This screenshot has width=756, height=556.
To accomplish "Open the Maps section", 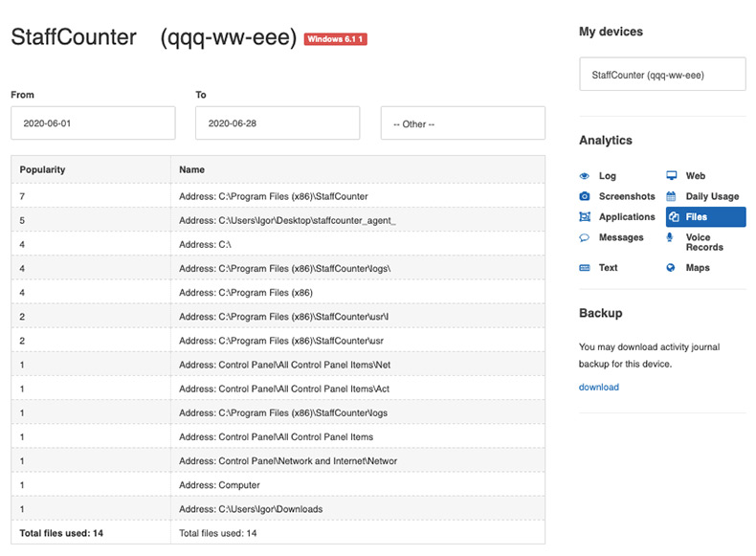I will click(698, 268).
